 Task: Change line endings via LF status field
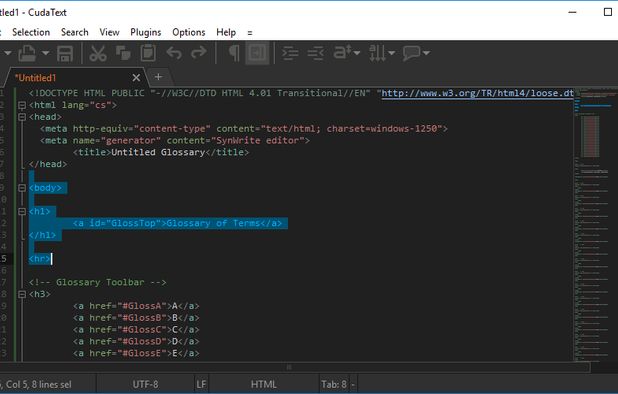[x=201, y=384]
